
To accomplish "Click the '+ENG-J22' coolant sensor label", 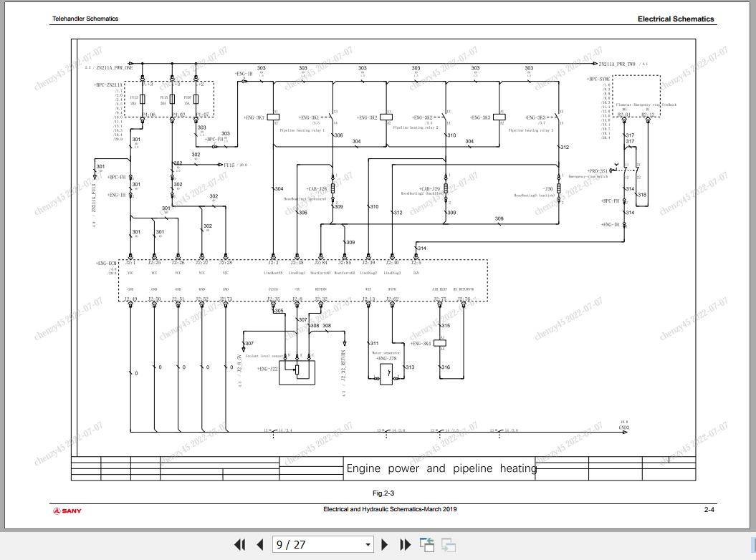I will 267,370.
